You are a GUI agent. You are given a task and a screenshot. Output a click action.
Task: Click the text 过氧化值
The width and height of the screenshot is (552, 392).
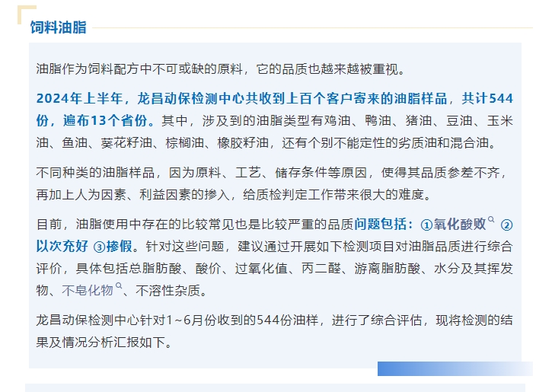(261, 269)
